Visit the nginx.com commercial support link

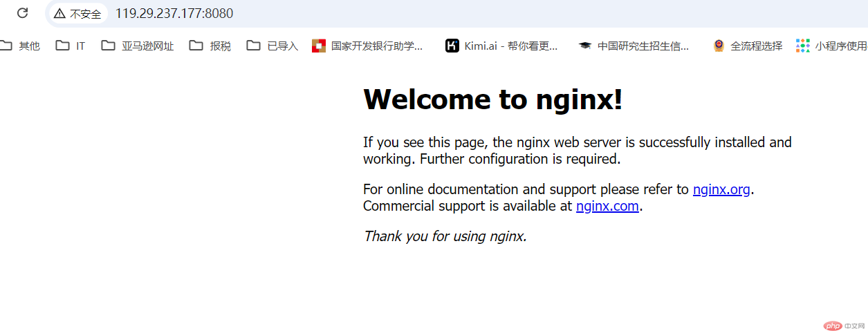point(607,206)
